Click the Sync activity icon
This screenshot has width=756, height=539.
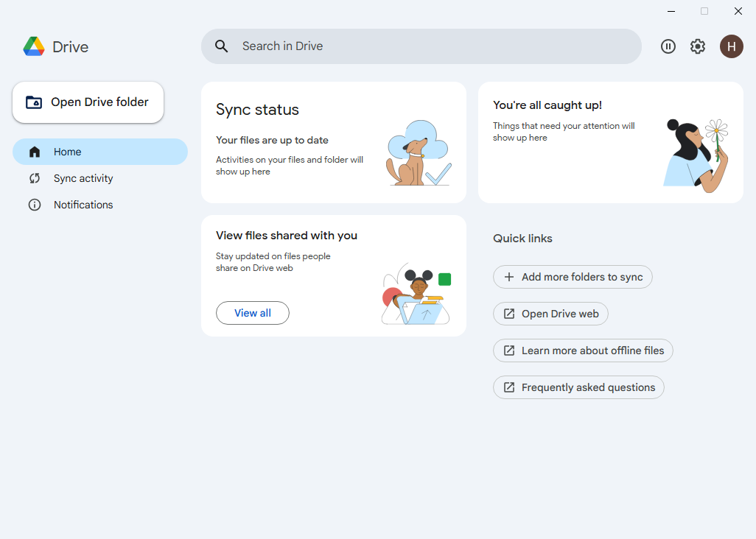tap(35, 177)
